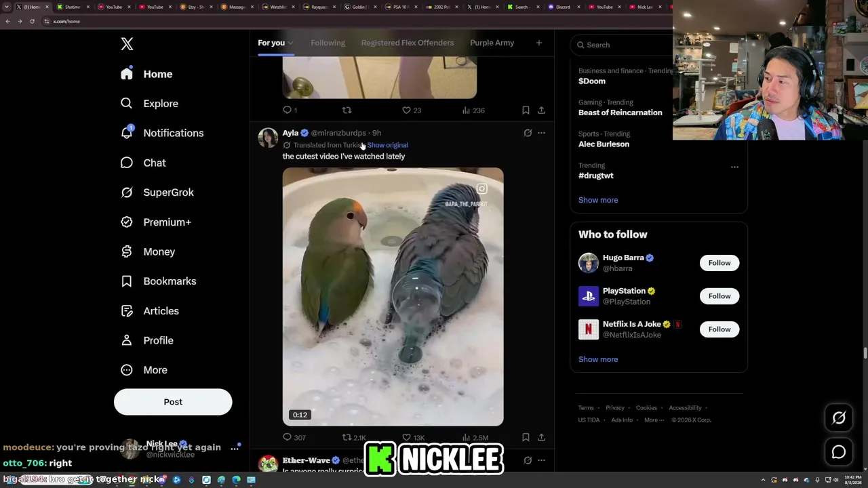Viewport: 868px width, 488px height.
Task: Bookmark Ayla's parrot video post
Action: click(526, 438)
